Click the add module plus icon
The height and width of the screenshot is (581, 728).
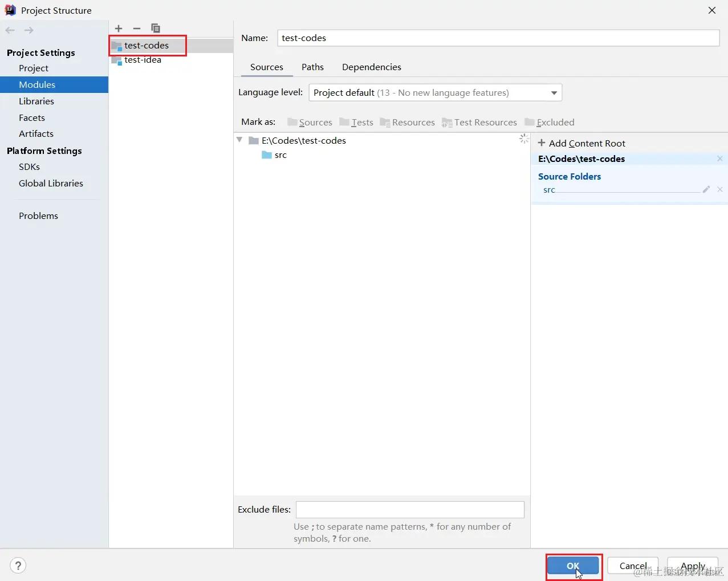[119, 29]
